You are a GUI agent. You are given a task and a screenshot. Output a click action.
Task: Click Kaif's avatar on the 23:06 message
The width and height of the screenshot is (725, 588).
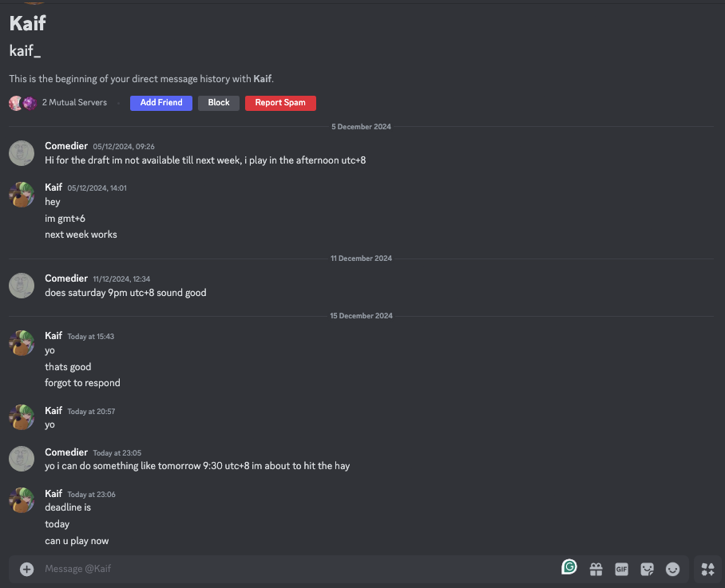click(22, 500)
